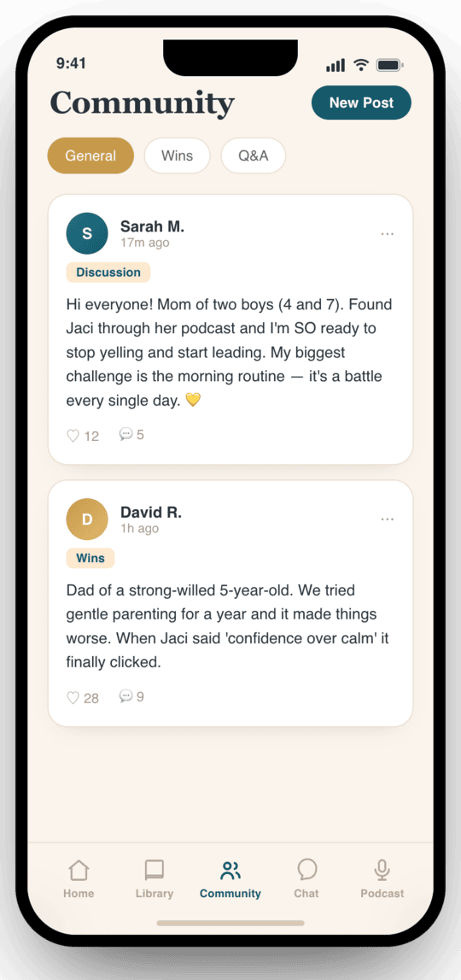Open three-dot menu on David R.'s post
This screenshot has width=461, height=980.
388,519
